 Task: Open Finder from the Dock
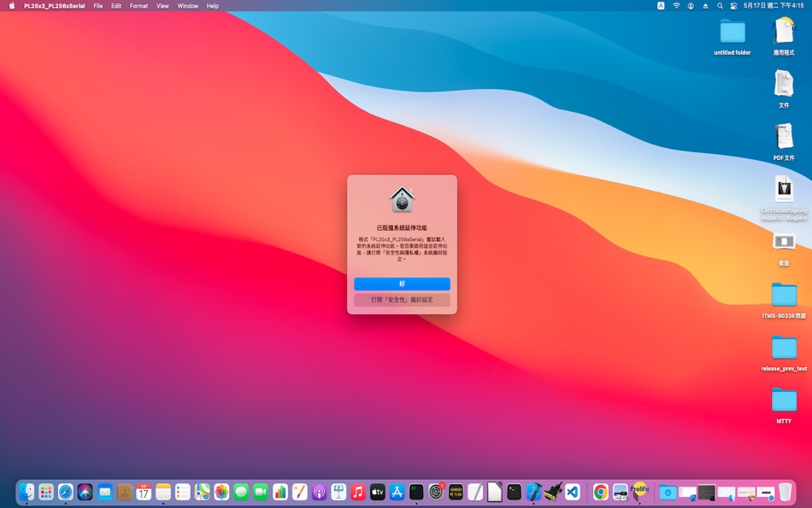[26, 492]
